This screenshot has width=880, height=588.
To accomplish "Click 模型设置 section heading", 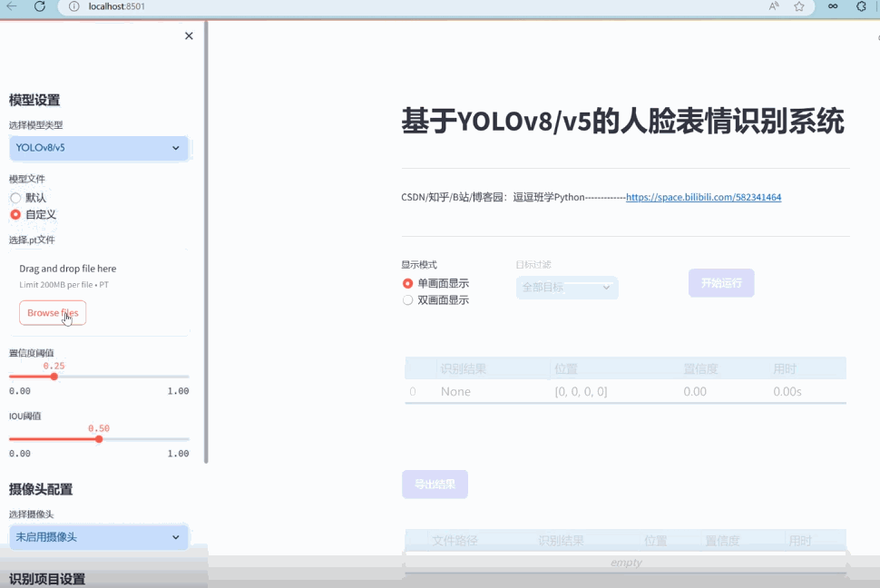I will [x=34, y=101].
